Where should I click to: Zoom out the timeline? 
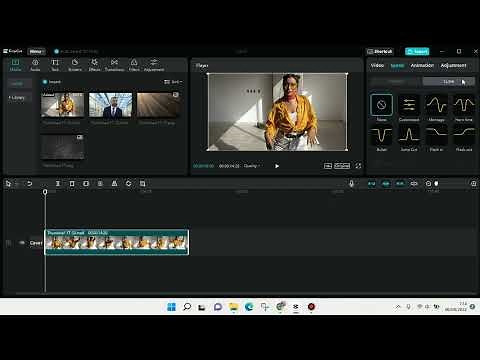[x=428, y=183]
